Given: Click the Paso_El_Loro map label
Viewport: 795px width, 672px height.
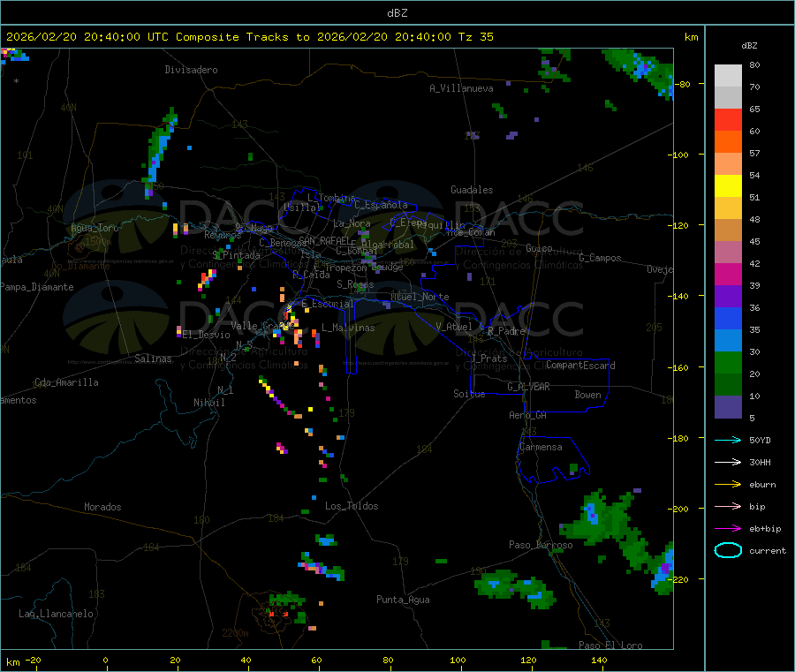Looking at the screenshot, I should click(x=610, y=646).
